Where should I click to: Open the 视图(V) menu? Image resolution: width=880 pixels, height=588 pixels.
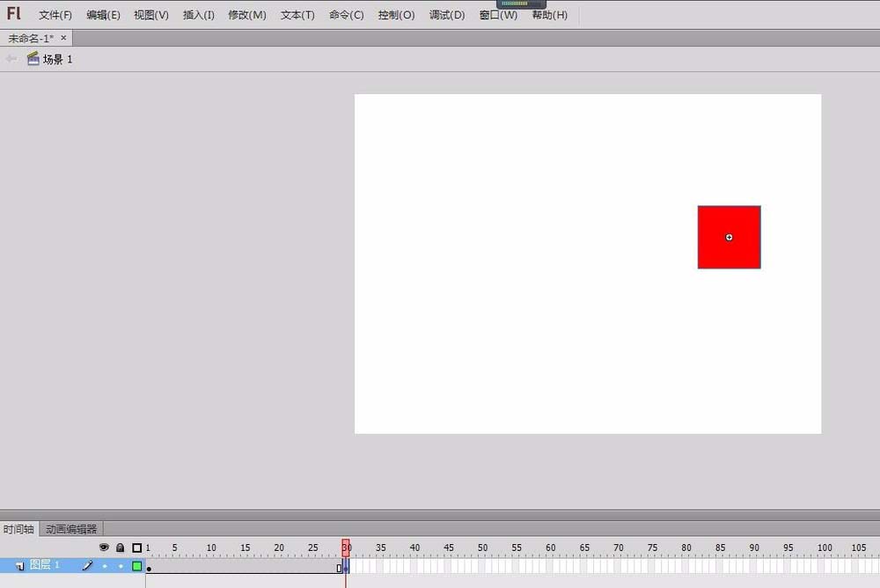(151, 15)
